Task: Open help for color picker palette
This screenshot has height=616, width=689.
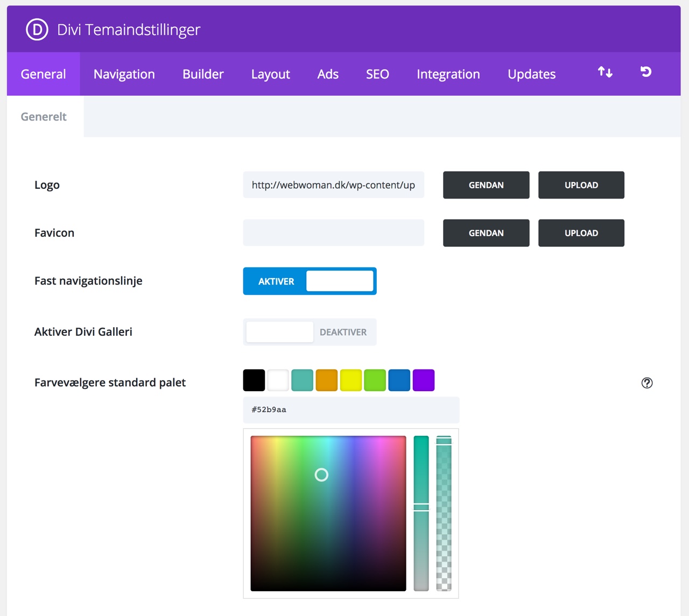Action: click(647, 383)
